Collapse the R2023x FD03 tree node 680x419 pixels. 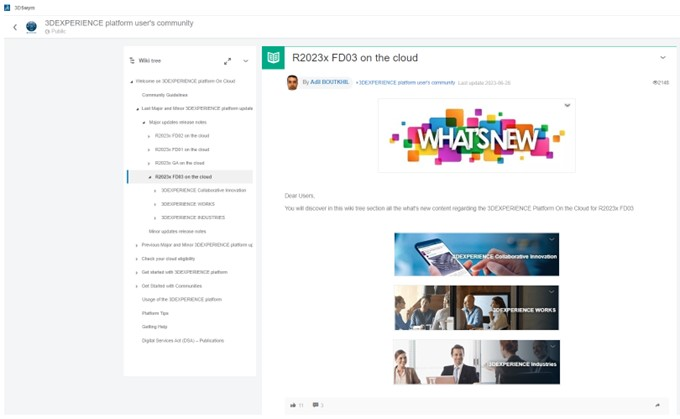(x=150, y=177)
